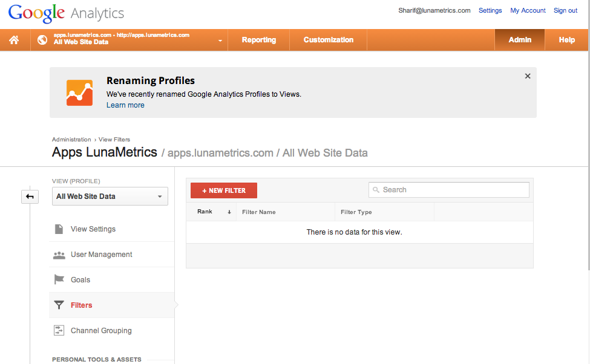The height and width of the screenshot is (364, 590).
Task: Open the Reporting tab
Action: (x=258, y=40)
